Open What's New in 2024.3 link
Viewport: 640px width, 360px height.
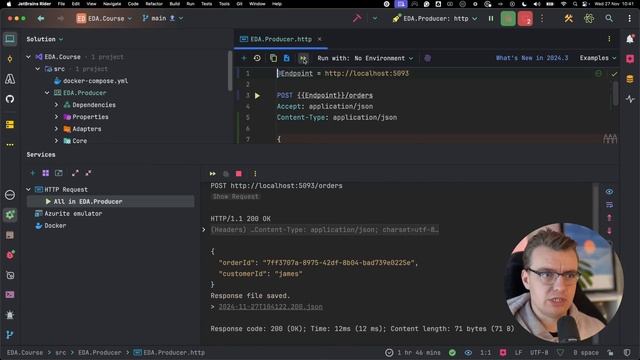[x=532, y=58]
